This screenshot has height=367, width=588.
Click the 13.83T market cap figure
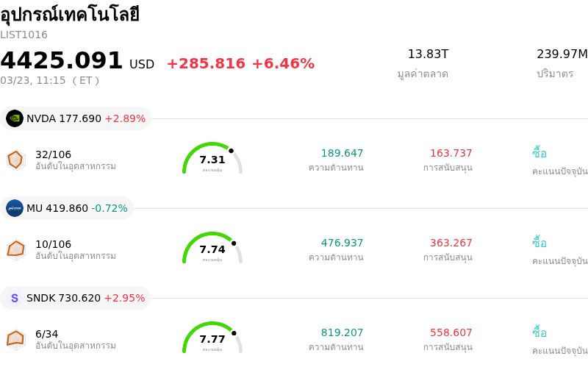click(428, 54)
